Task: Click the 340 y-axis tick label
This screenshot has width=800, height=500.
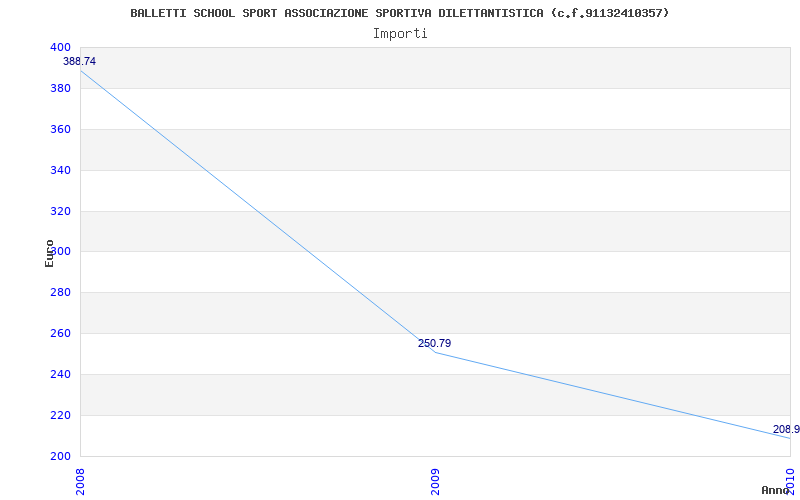Action: click(x=60, y=170)
